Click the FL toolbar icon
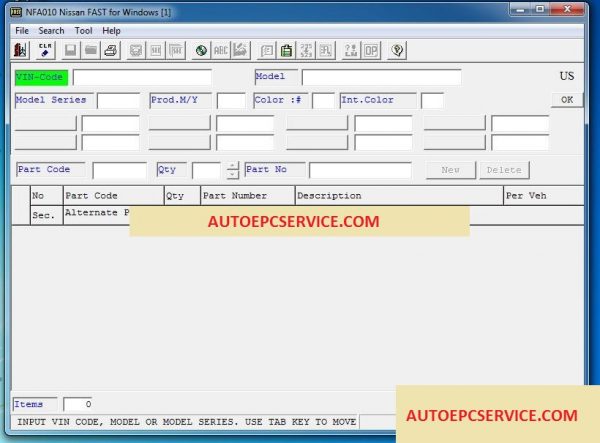 pyautogui.click(x=326, y=50)
